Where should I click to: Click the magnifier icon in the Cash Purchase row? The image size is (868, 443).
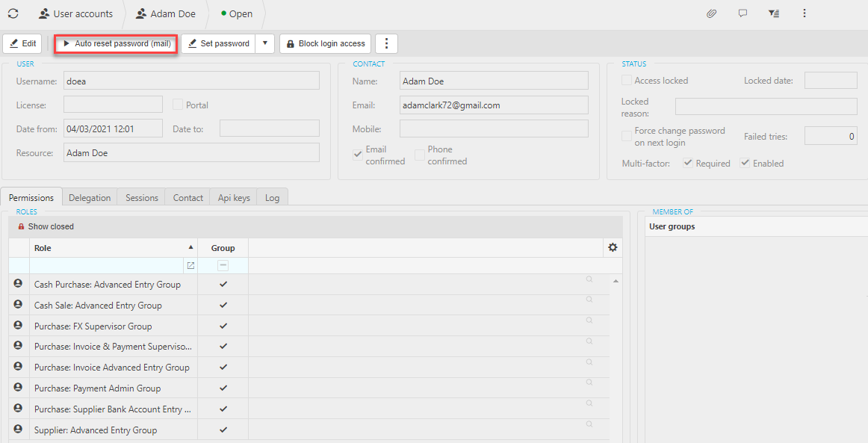[x=589, y=279]
